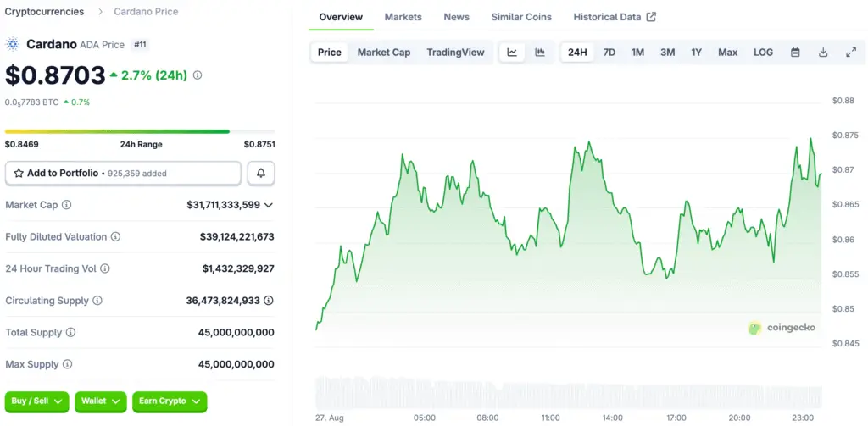Click the $0.8703 price text

(x=55, y=75)
